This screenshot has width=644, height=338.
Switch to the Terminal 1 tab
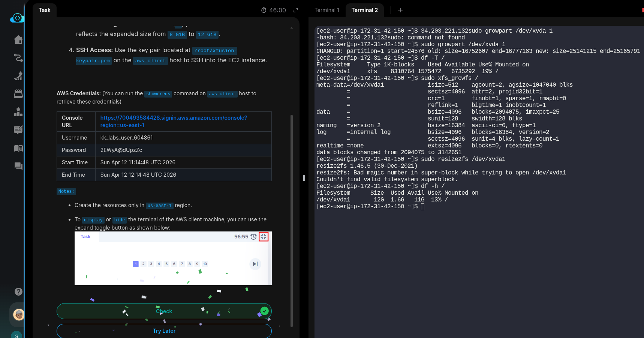coord(326,10)
